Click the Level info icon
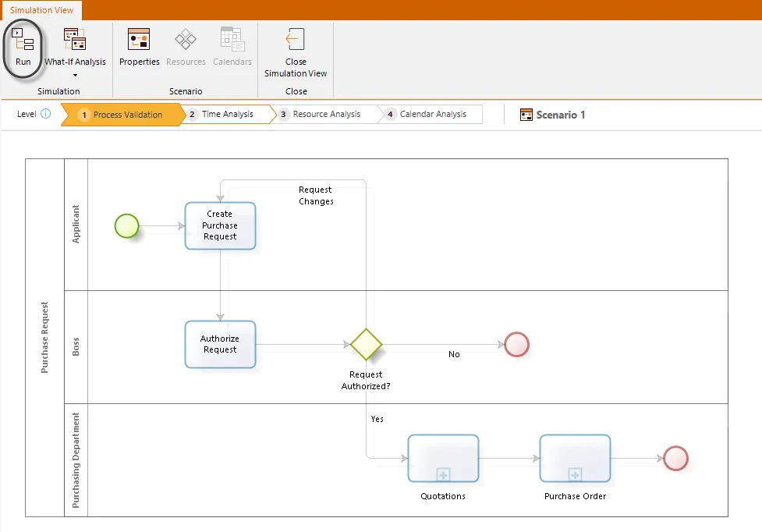Screen dimensions: 762x532 coord(45,114)
